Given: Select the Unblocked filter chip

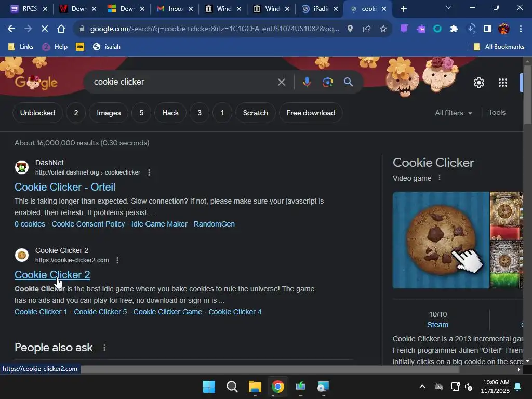Looking at the screenshot, I should tap(37, 113).
